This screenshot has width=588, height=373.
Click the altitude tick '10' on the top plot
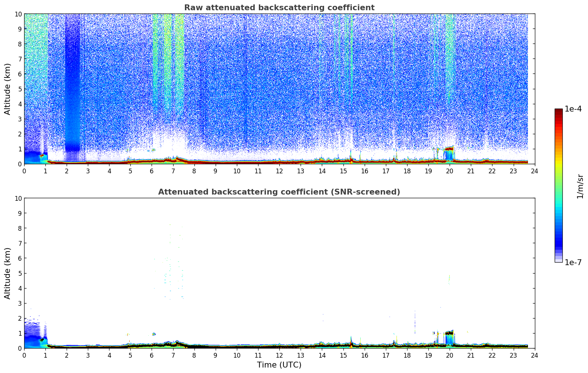pos(18,14)
